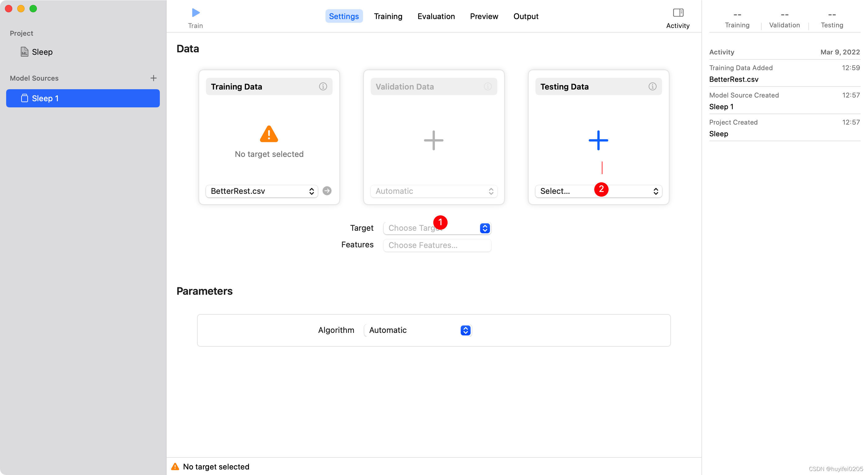Click the Model Sources heading
The image size is (868, 475).
point(34,78)
